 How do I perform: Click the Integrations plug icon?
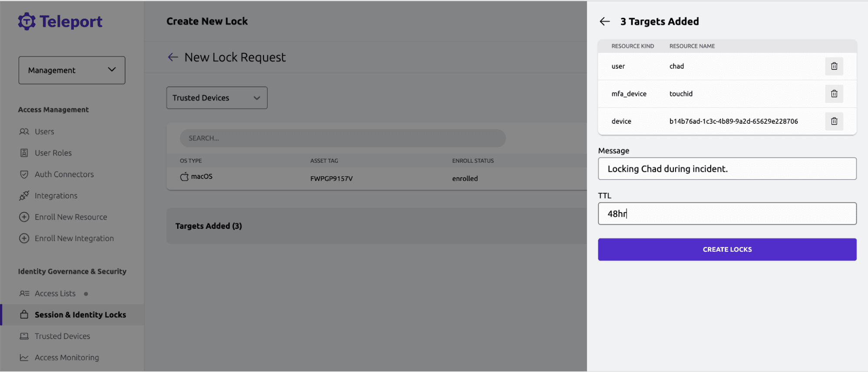24,196
